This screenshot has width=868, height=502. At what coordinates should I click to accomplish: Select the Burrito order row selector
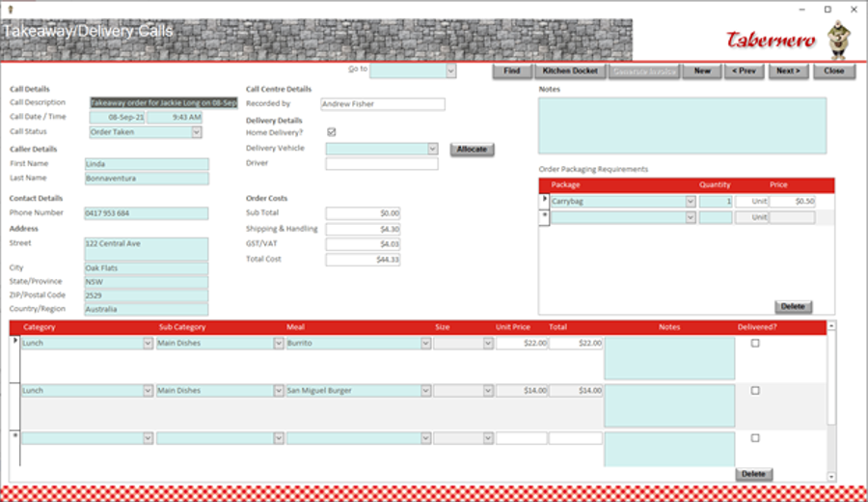point(14,358)
